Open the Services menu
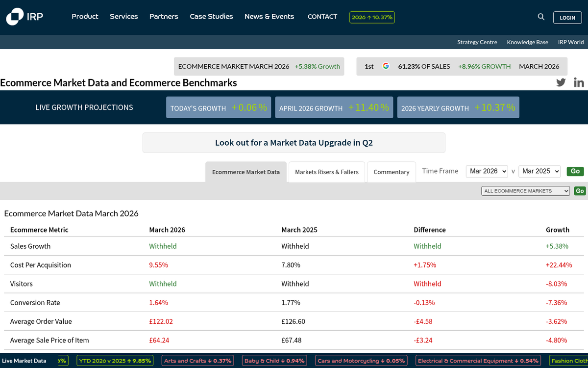Viewport: 588px width, 368px height. point(124,17)
